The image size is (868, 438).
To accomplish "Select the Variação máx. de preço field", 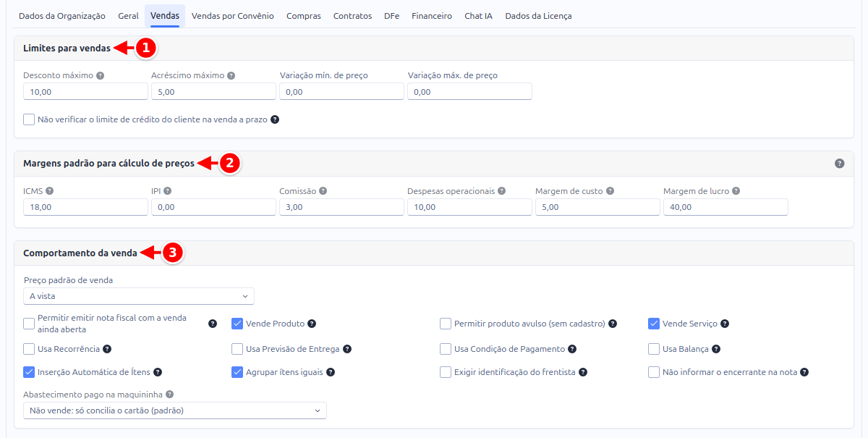I will (x=470, y=91).
